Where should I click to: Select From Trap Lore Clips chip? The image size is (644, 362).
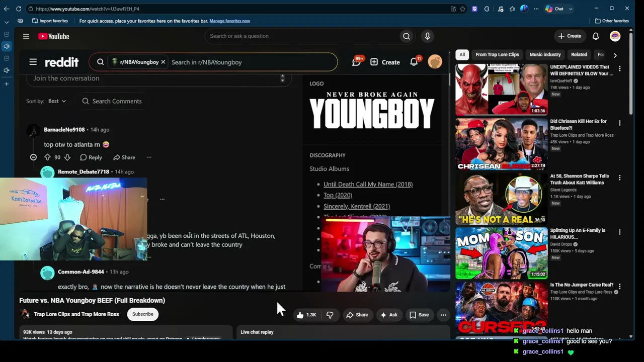[497, 55]
